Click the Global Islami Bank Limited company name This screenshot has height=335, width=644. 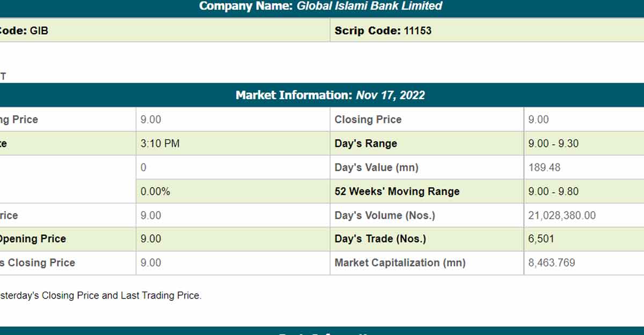pyautogui.click(x=369, y=6)
